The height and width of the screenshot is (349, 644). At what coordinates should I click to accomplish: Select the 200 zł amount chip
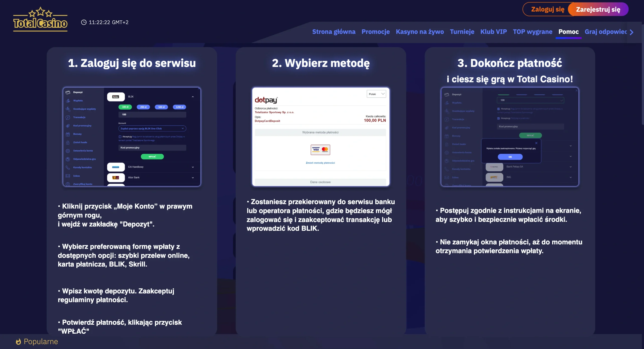[x=143, y=107]
